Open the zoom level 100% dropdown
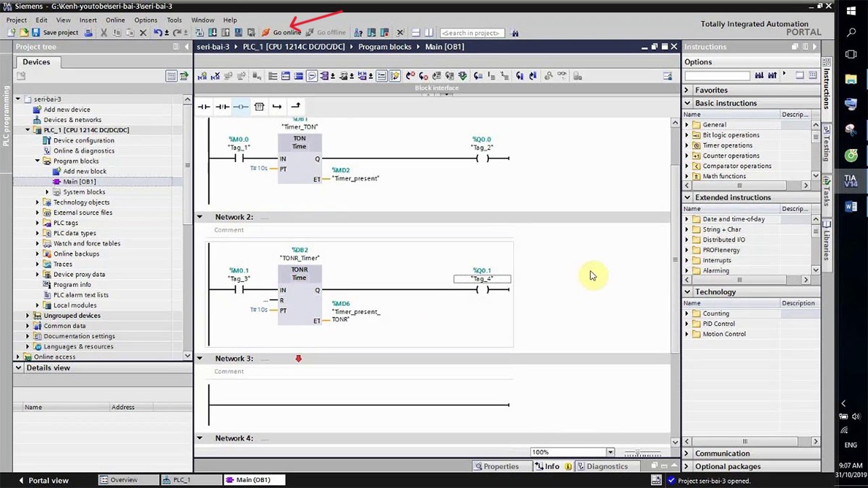868x488 pixels. click(x=610, y=453)
